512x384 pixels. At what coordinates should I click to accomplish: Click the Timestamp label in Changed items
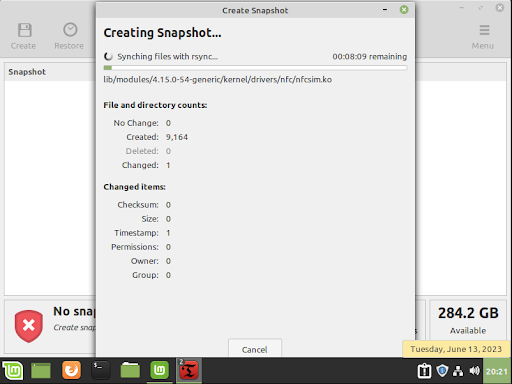tap(136, 233)
